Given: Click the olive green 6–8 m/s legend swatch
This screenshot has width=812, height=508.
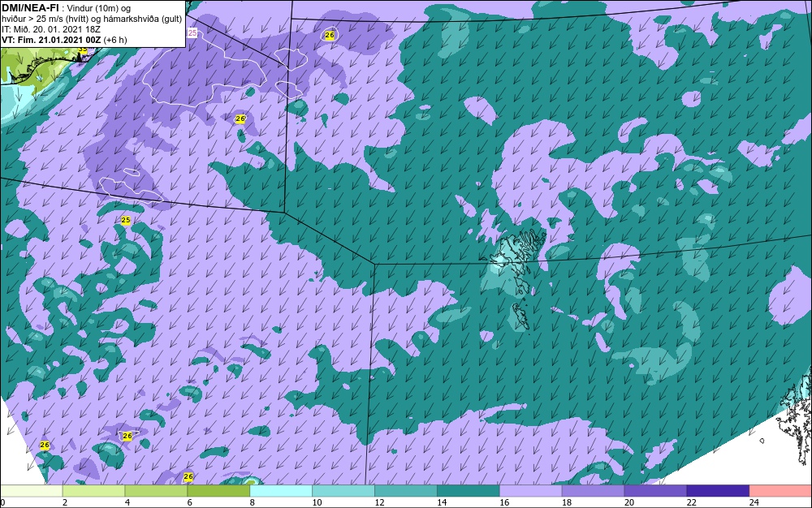Looking at the screenshot, I should coord(218,491).
